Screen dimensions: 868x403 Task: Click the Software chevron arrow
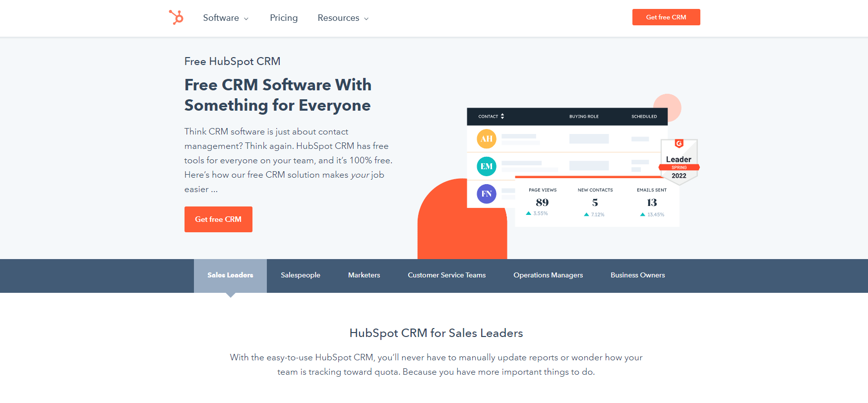tap(246, 19)
